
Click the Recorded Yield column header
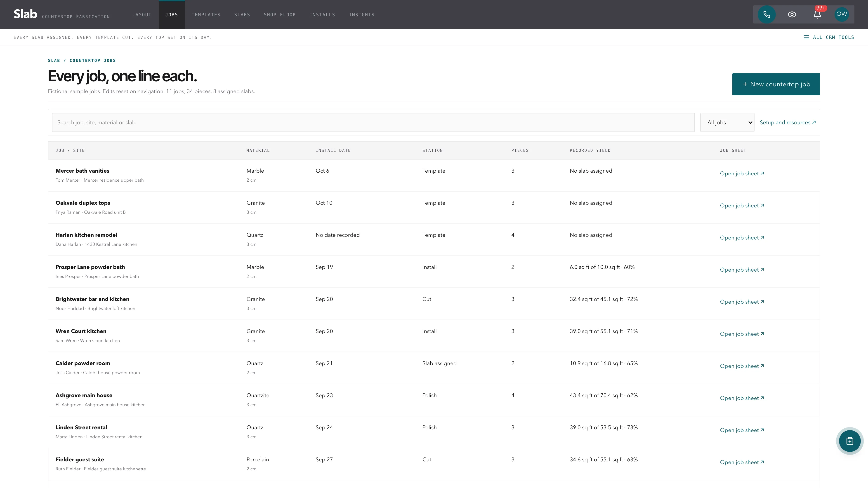point(590,150)
